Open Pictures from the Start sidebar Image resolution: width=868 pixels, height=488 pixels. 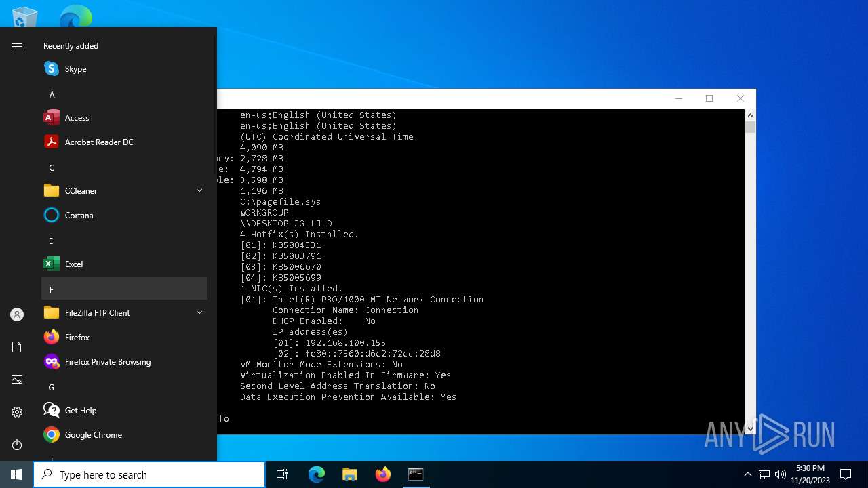[x=17, y=380]
